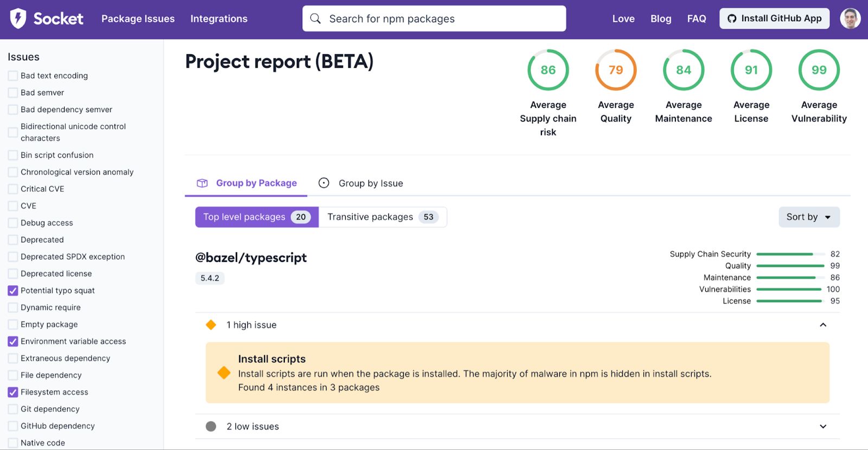Viewport: 868px width, 450px height.
Task: Click the Install scripts warning diamond icon
Action: tap(224, 372)
